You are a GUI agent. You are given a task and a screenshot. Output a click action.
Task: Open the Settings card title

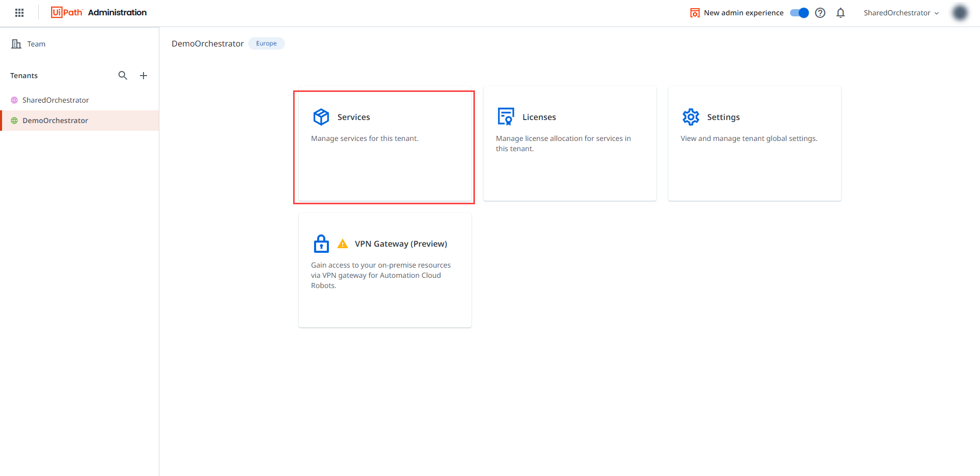pyautogui.click(x=723, y=117)
